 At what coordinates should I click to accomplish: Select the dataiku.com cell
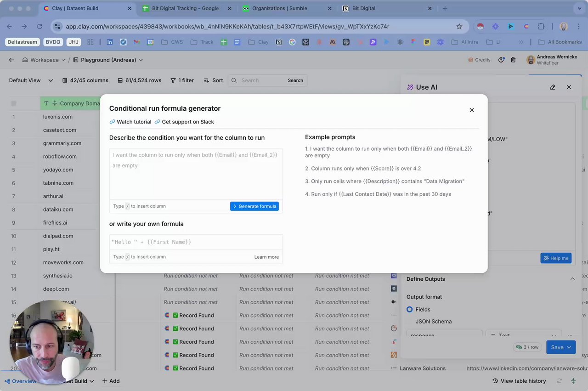coord(58,210)
